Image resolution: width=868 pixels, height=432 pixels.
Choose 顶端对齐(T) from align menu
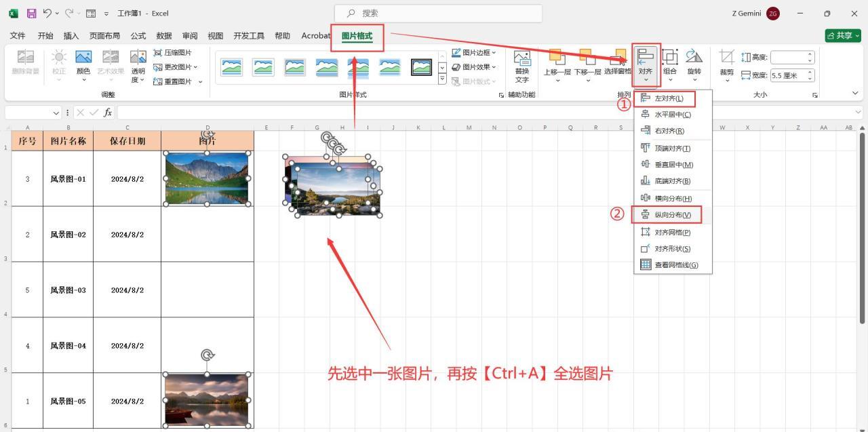[x=673, y=149]
